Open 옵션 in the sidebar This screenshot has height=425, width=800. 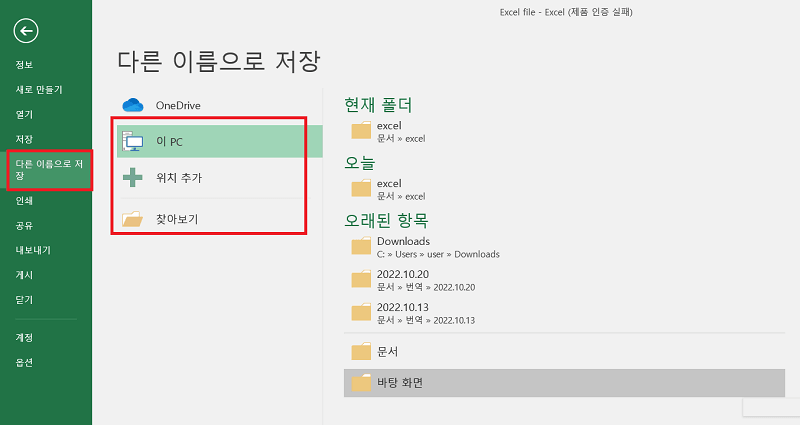(24, 362)
